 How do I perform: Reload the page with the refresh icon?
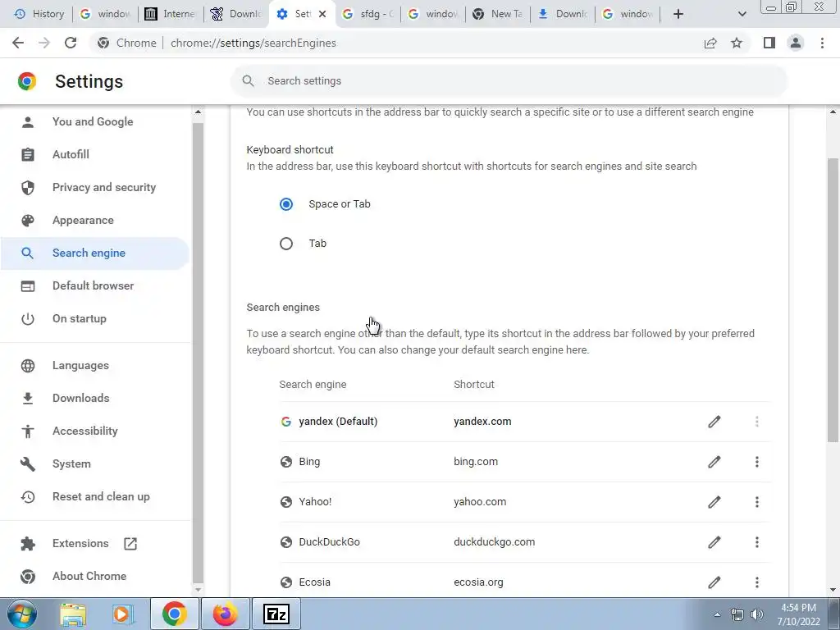tap(71, 43)
